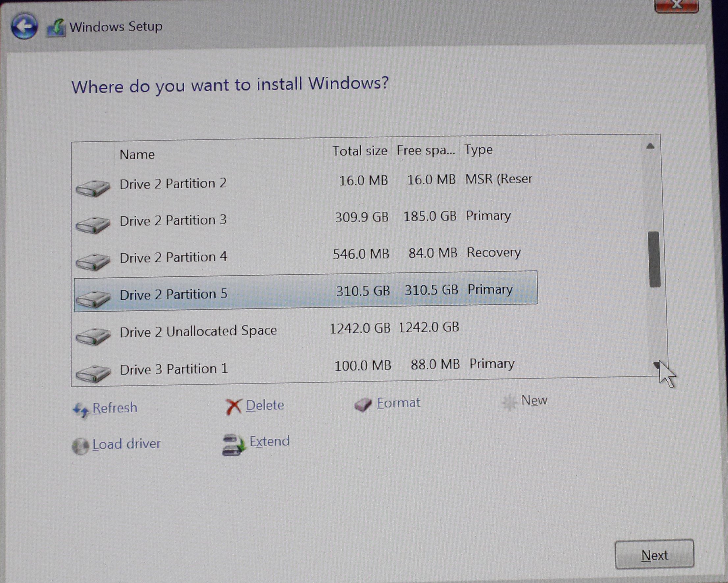Screen dimensions: 728x583
Task: Click the 185.0 GB free space cell
Action: tap(430, 216)
